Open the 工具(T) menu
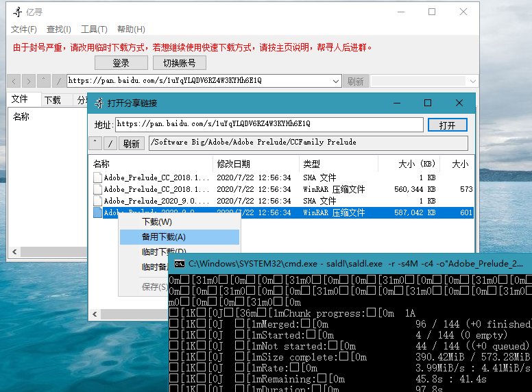The image size is (532, 392). pyautogui.click(x=94, y=29)
